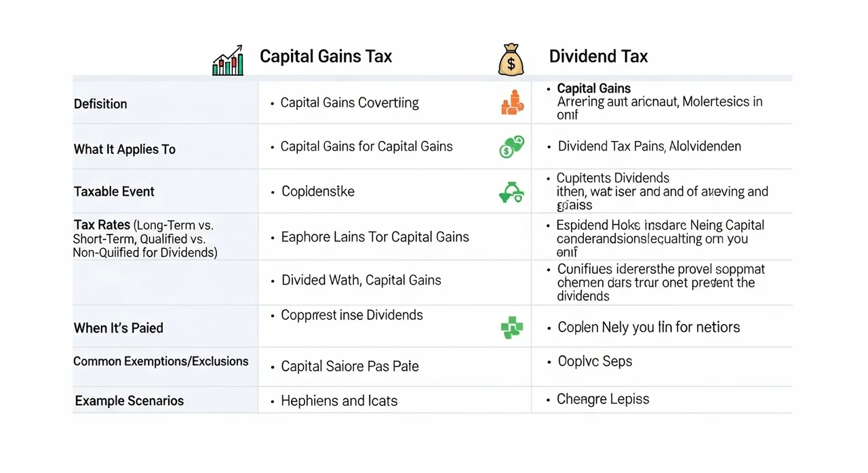868x473 pixels.
Task: Select the Example Scenarios row label
Action: point(129,400)
